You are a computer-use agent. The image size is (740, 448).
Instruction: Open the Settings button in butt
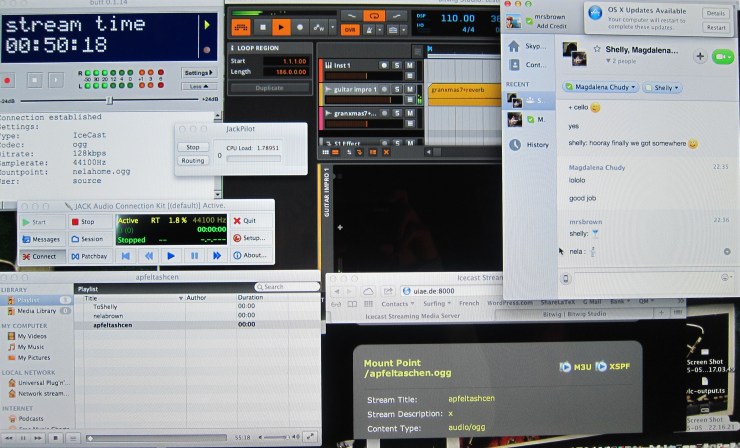199,73
